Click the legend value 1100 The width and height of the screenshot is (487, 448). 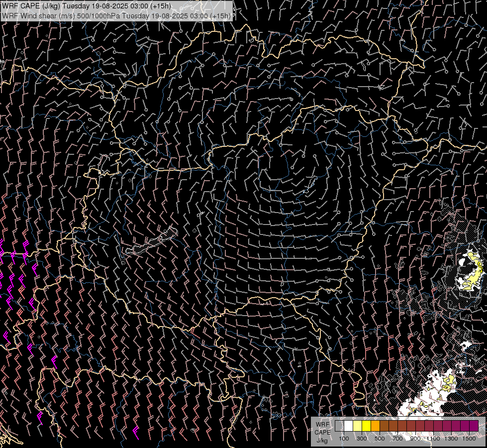coord(433,439)
